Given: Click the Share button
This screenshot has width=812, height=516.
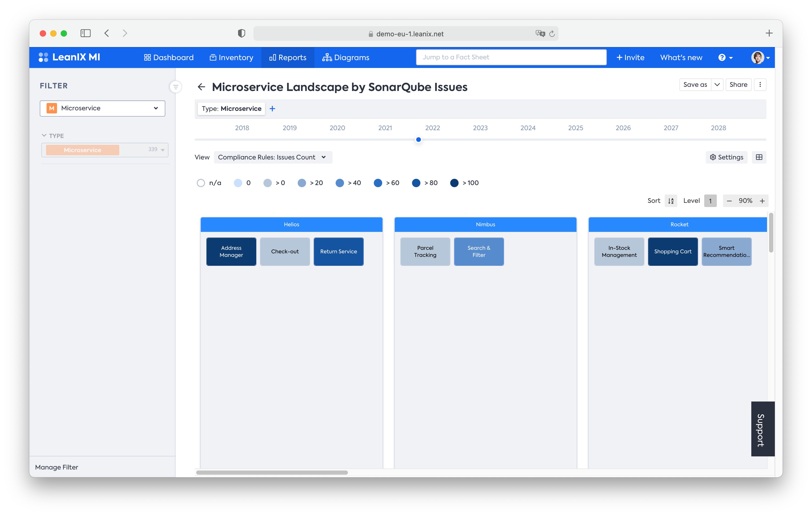Looking at the screenshot, I should coord(737,84).
